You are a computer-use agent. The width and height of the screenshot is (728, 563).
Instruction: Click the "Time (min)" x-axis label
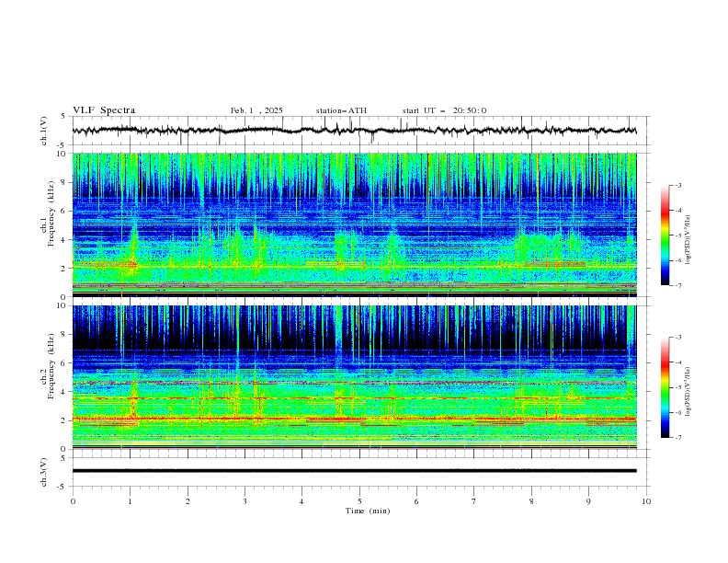point(368,511)
